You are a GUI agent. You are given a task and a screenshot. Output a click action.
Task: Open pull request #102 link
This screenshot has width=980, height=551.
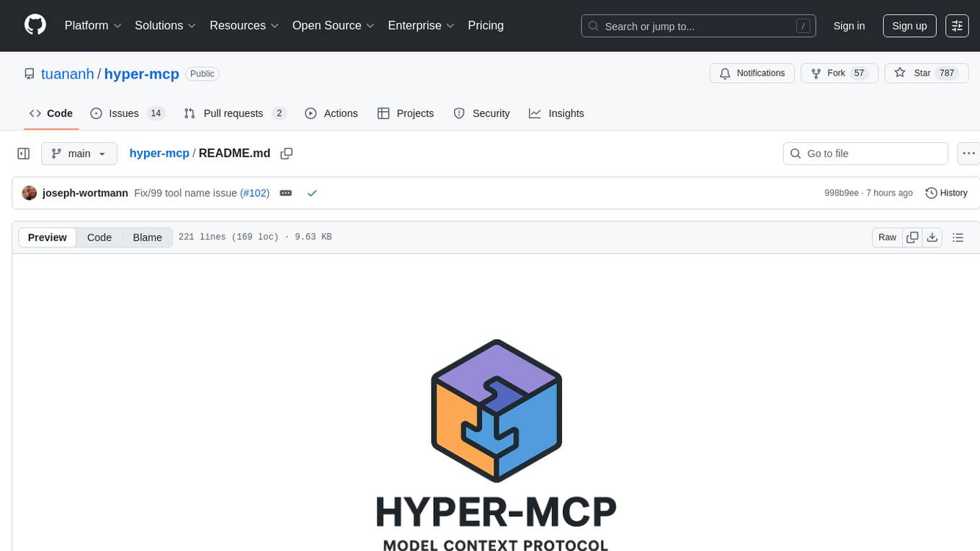click(255, 193)
